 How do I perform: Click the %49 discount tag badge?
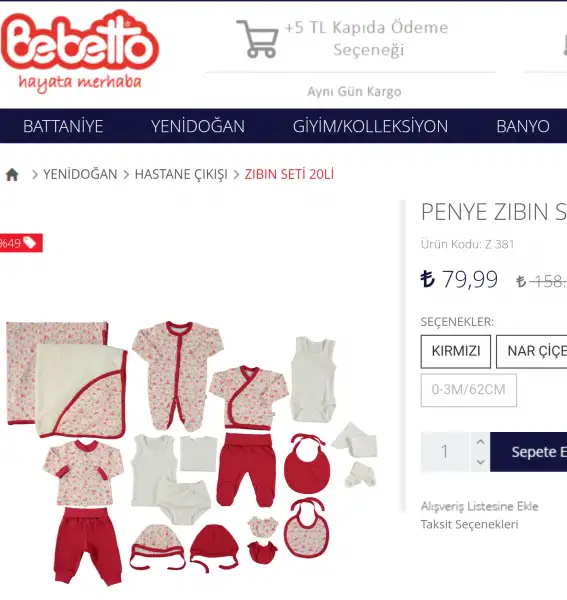21,243
